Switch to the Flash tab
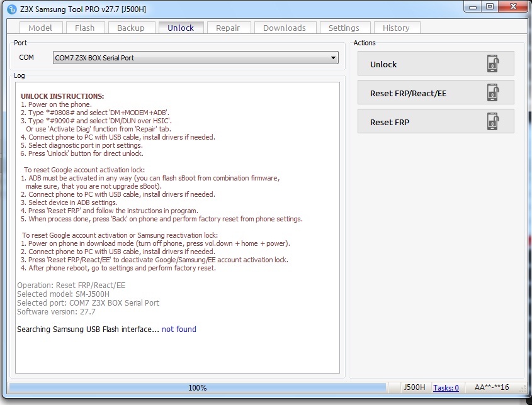The width and height of the screenshot is (532, 405). pyautogui.click(x=85, y=28)
